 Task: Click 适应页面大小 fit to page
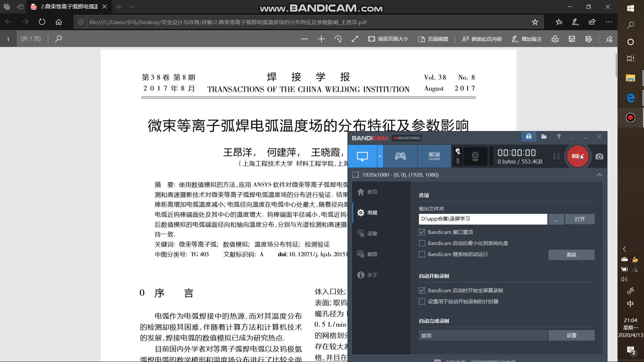coord(388,39)
